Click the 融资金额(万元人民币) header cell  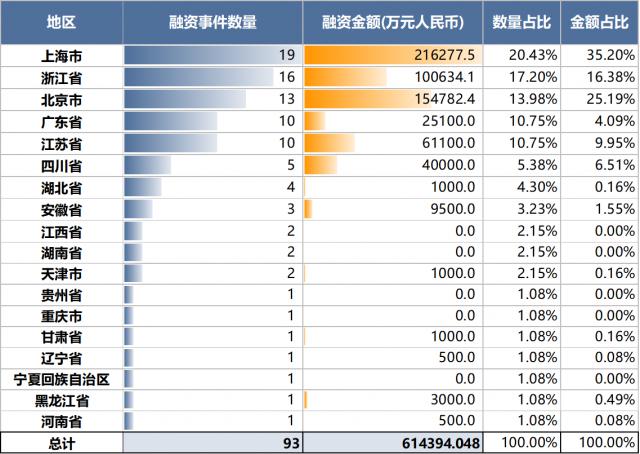tap(393, 21)
